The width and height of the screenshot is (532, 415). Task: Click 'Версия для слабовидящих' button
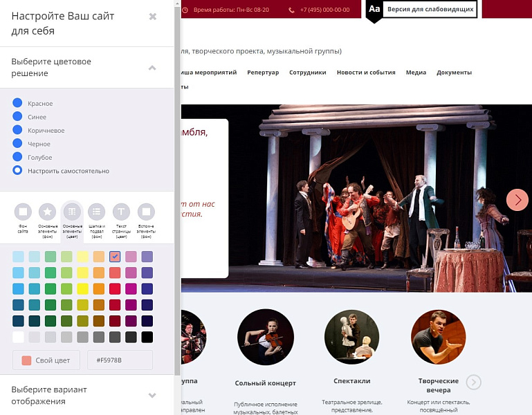[430, 9]
